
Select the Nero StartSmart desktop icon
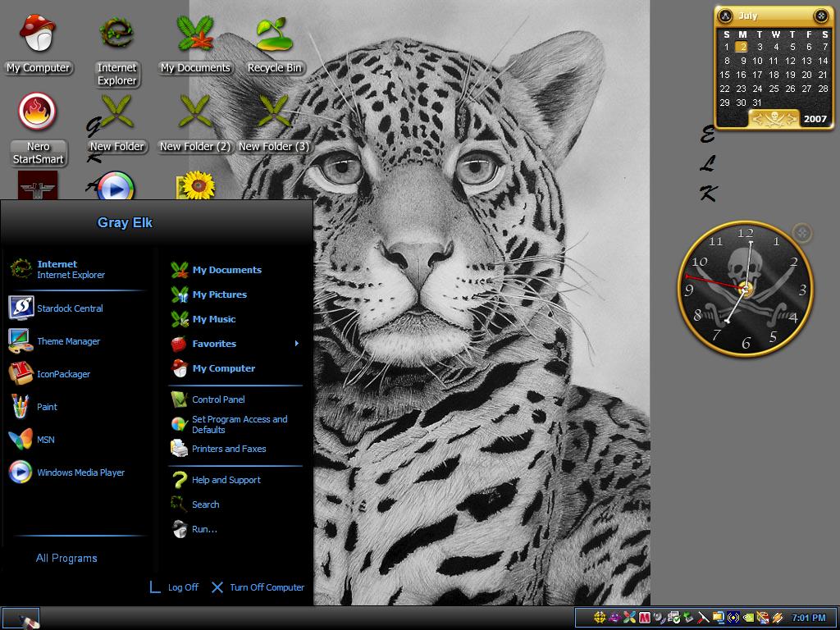click(x=38, y=130)
